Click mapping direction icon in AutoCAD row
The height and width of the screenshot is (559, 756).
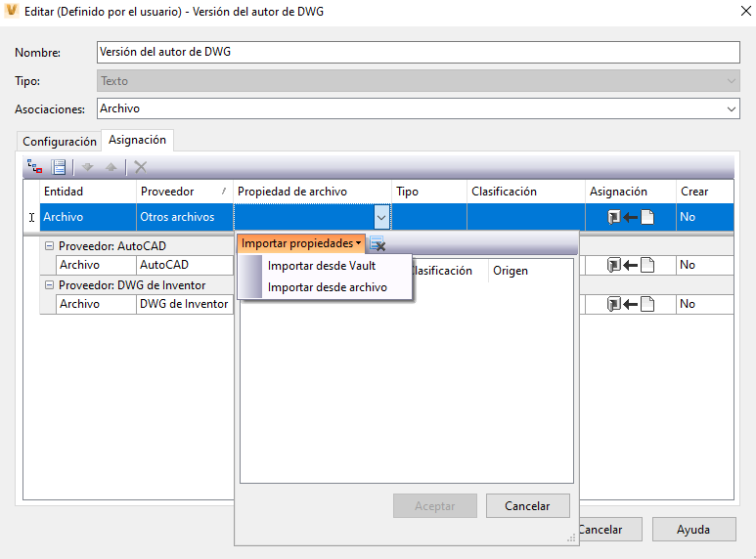[x=631, y=265]
